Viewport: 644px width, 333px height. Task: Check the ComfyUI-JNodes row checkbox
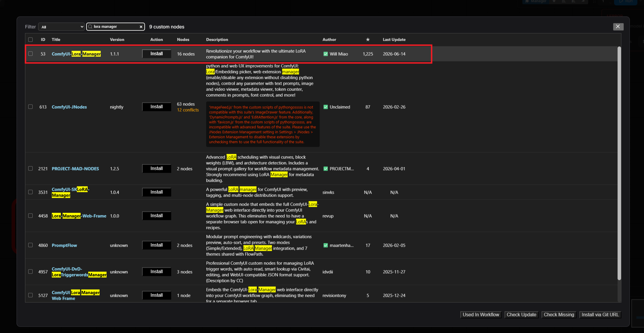click(x=31, y=107)
